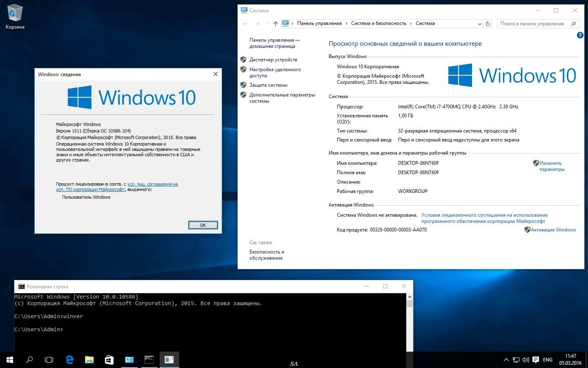Minimize the Система window

point(537,11)
